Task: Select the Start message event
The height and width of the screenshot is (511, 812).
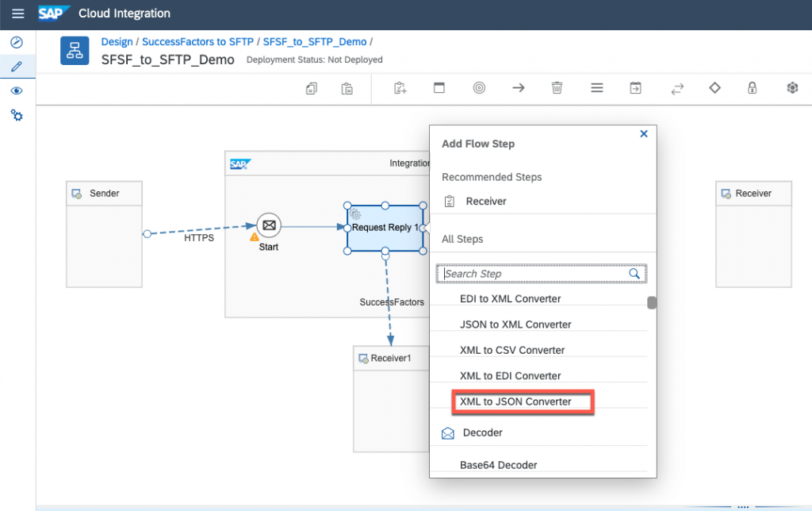Action: 269,225
